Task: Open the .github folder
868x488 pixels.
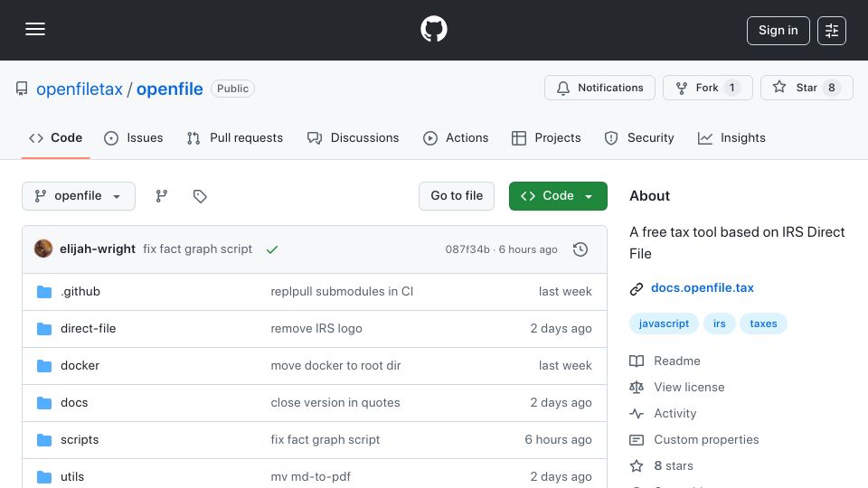Action: pos(80,292)
